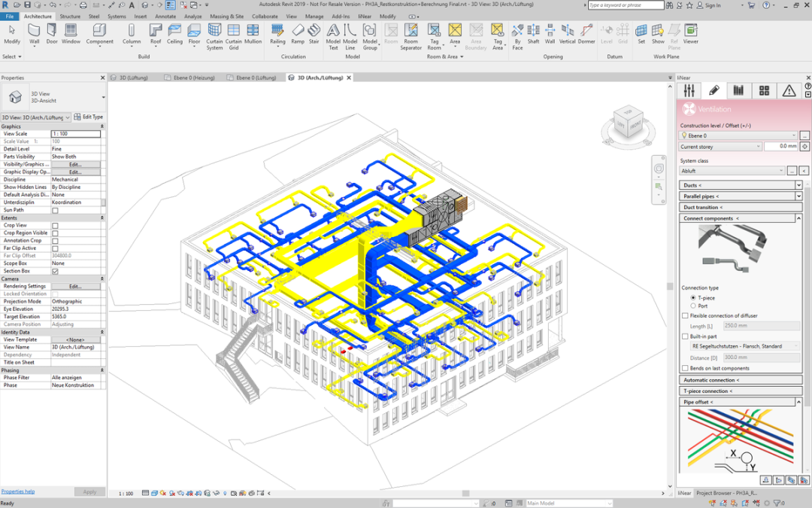The height and width of the screenshot is (508, 812).
Task: Select the Port connection type radio button
Action: click(x=692, y=306)
